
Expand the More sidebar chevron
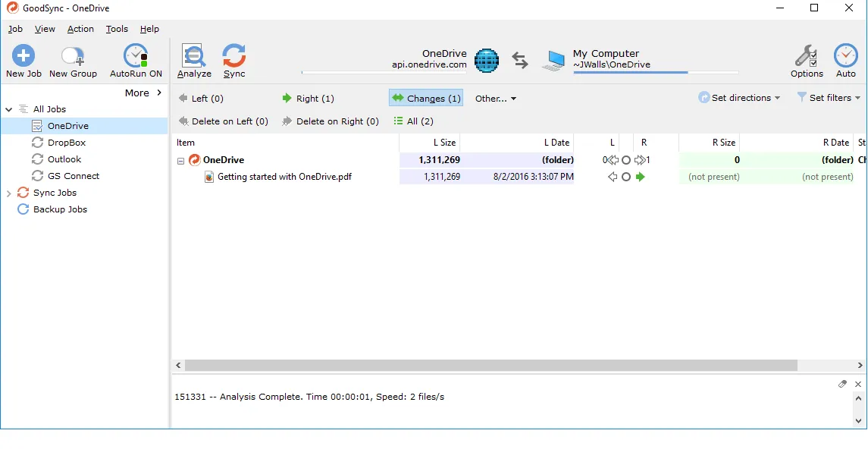159,93
